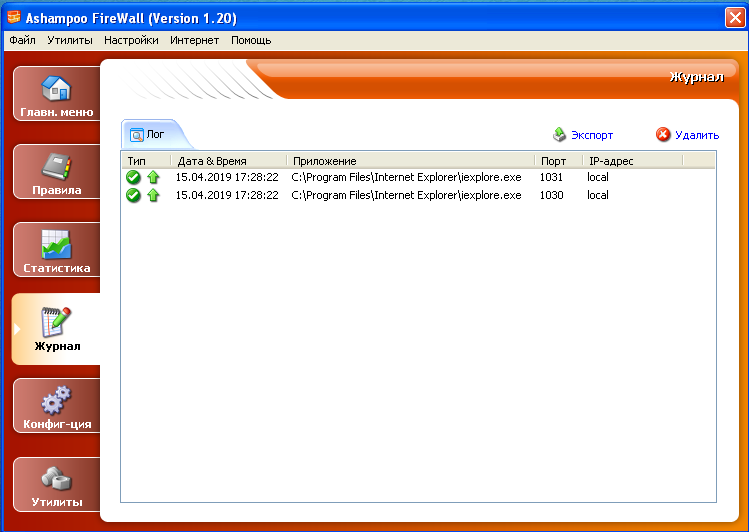Screen dimensions: 749x532
Task: Click port value 1030
Action: click(x=551, y=195)
